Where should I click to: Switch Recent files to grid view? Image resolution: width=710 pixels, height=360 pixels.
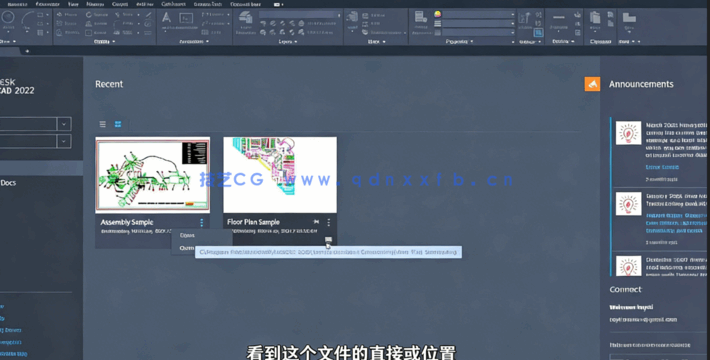pyautogui.click(x=118, y=124)
